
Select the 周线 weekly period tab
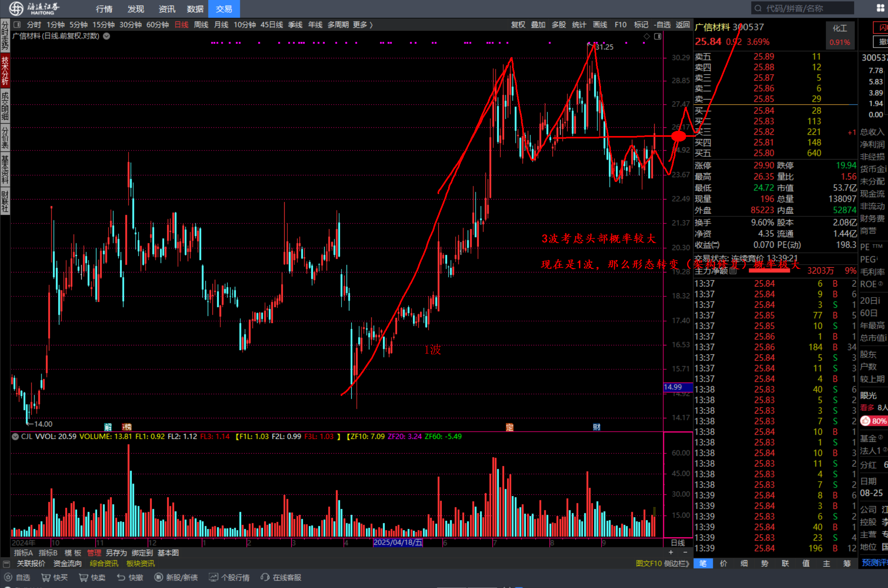coord(201,25)
